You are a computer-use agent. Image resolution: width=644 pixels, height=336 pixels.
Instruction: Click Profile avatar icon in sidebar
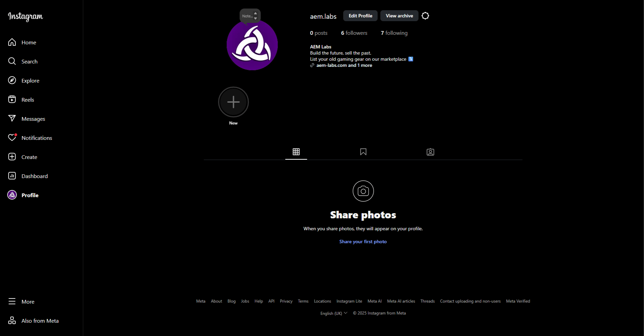(x=12, y=195)
